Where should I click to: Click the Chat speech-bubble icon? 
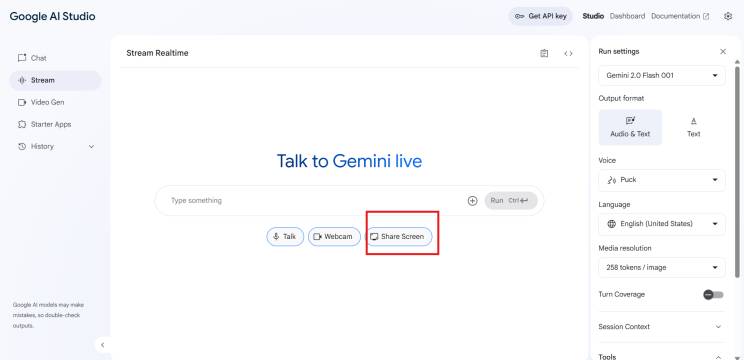(x=22, y=58)
